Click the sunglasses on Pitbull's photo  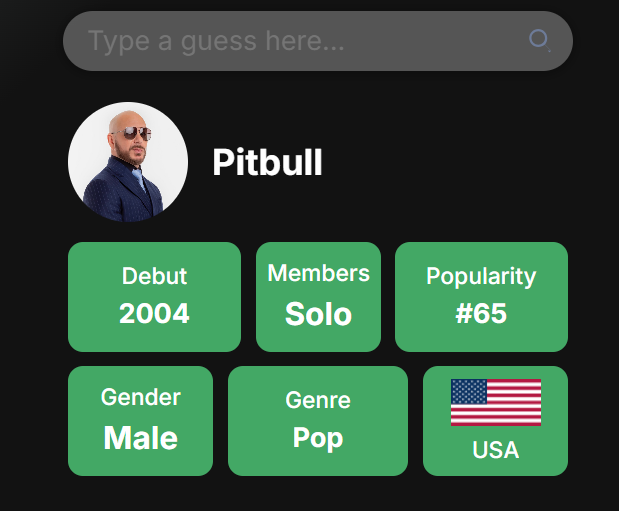[137, 133]
